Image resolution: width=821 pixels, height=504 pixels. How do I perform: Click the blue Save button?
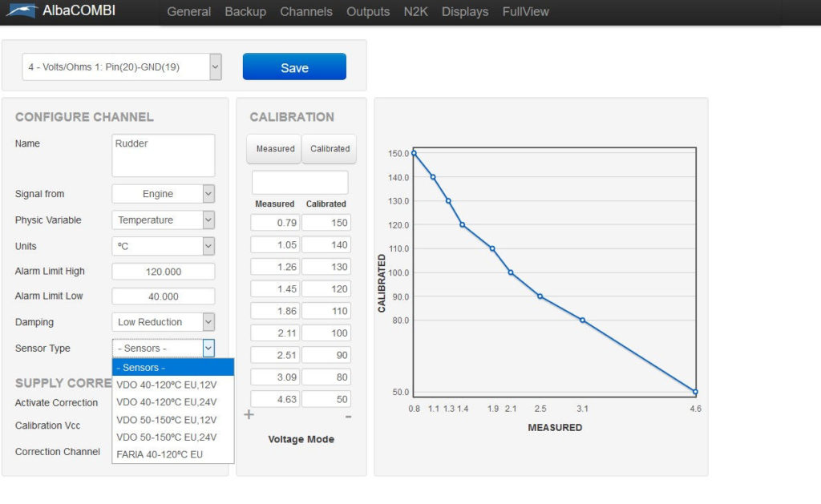click(294, 67)
